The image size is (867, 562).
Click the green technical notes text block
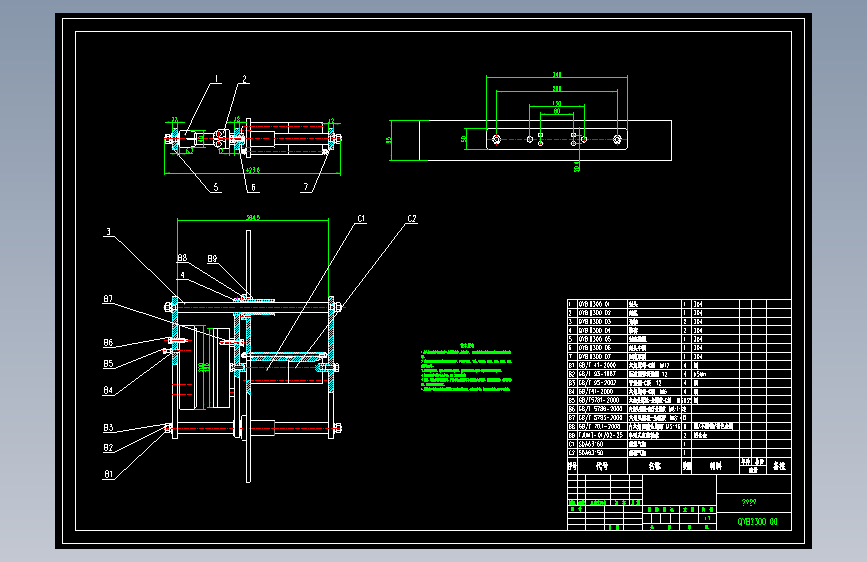(466, 367)
